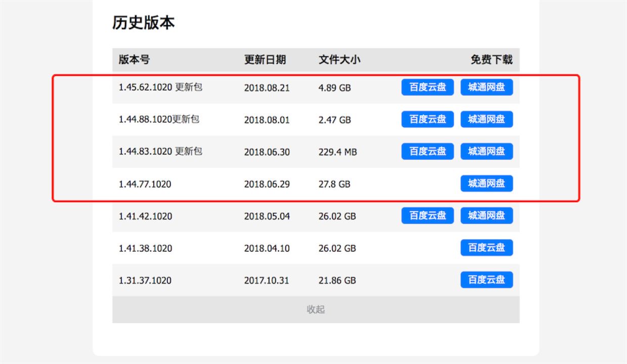Download 1.31.37.1020 from 百度云盘

[486, 280]
